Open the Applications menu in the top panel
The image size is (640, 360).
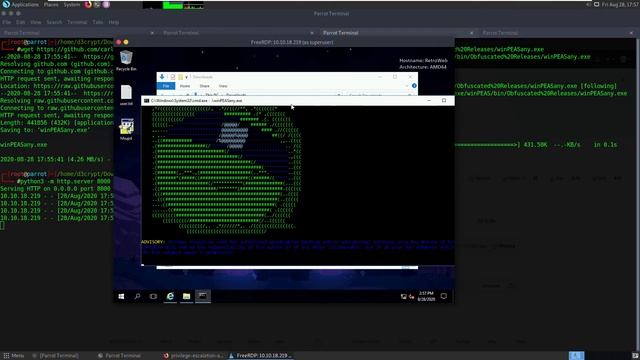click(25, 4)
